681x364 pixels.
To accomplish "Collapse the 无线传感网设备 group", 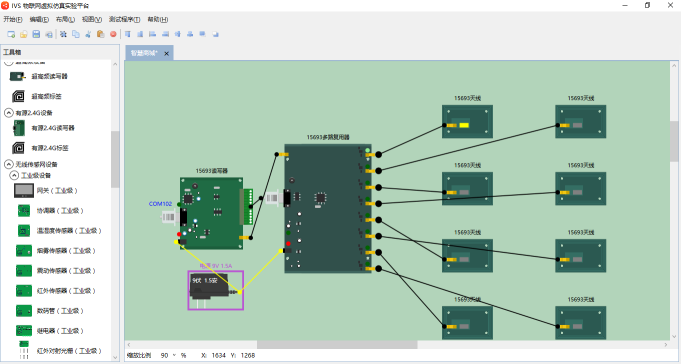I will pyautogui.click(x=9, y=164).
